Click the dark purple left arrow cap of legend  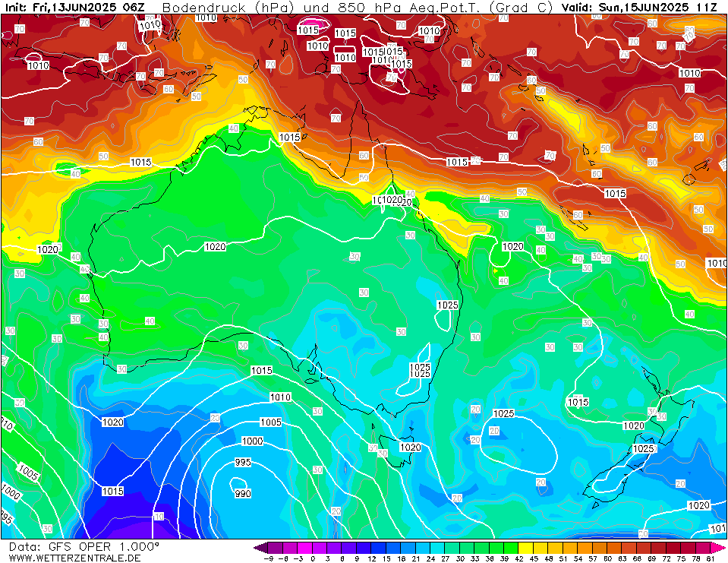click(261, 548)
